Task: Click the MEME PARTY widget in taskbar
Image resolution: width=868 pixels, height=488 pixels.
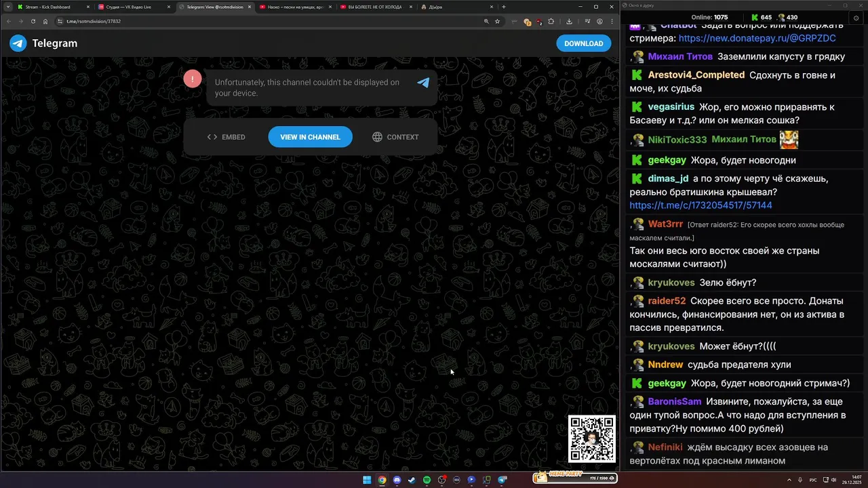Action: [x=575, y=478]
